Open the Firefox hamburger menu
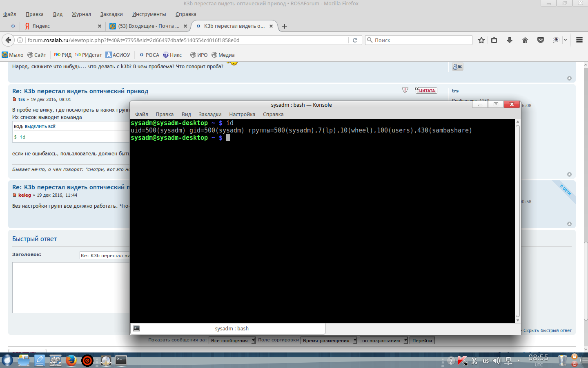The image size is (588, 368). [579, 40]
